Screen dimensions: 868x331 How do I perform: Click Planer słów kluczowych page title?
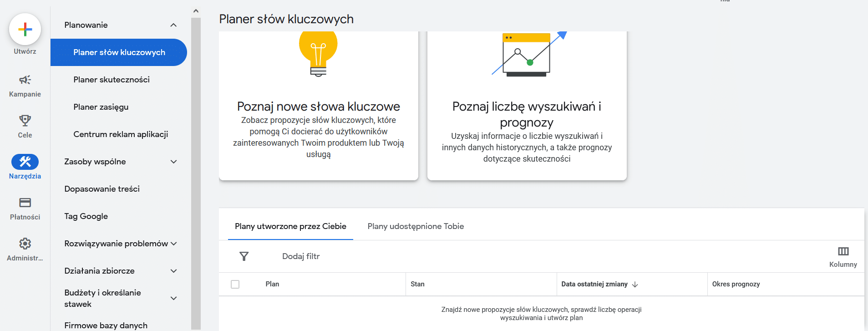[286, 19]
